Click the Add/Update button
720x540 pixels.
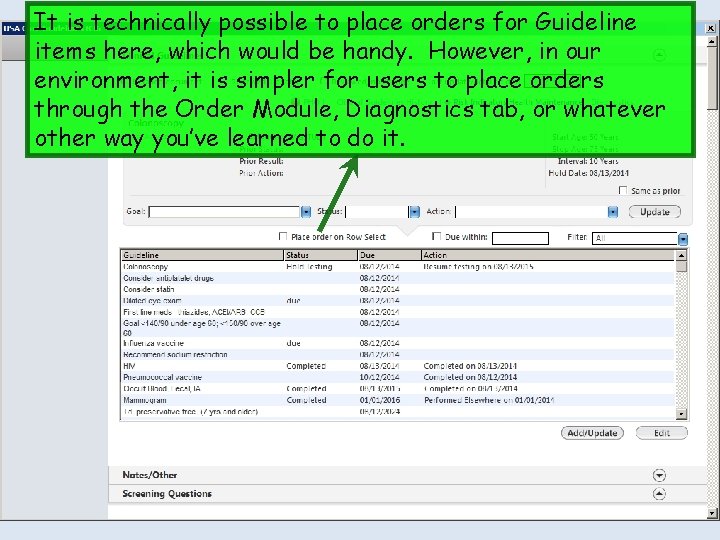tap(592, 433)
